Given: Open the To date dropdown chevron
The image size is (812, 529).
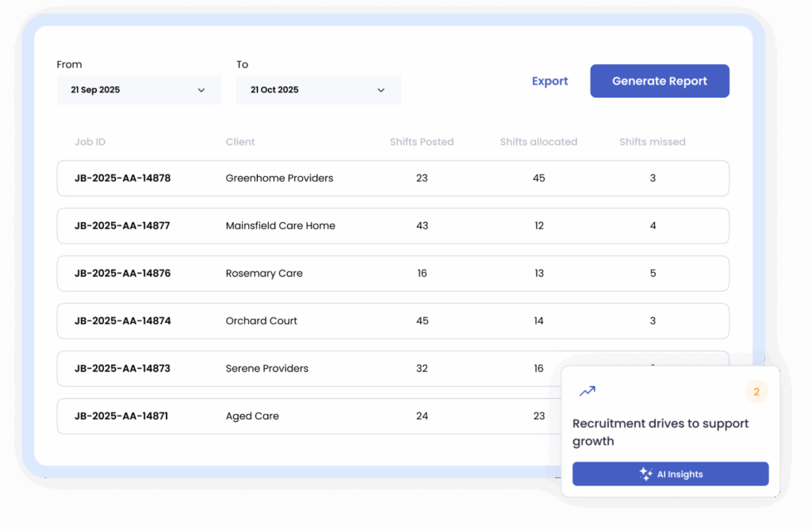Looking at the screenshot, I should point(381,90).
